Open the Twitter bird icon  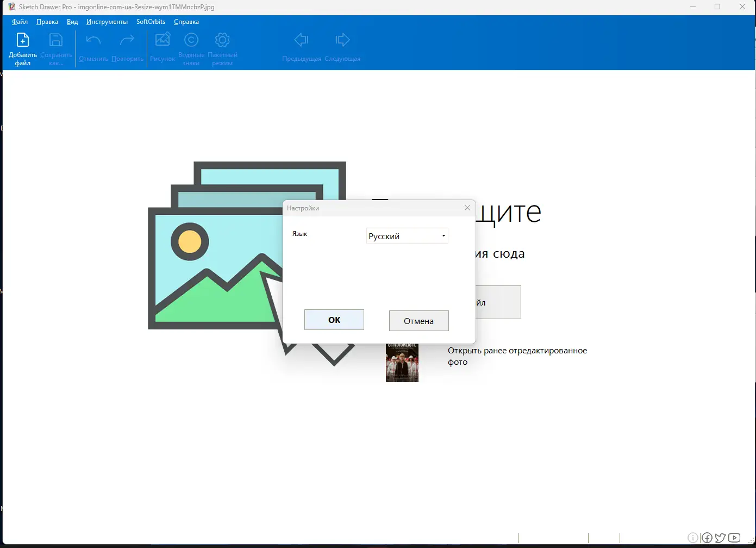coord(721,538)
